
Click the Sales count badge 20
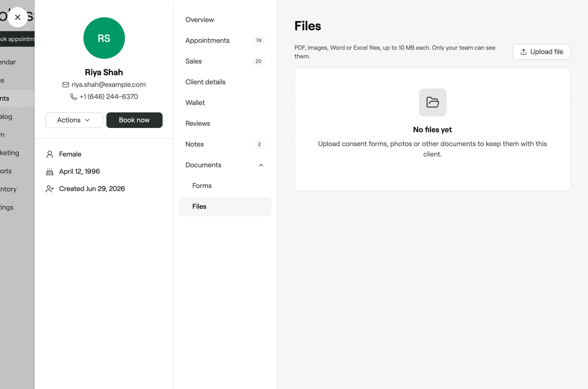pyautogui.click(x=259, y=61)
